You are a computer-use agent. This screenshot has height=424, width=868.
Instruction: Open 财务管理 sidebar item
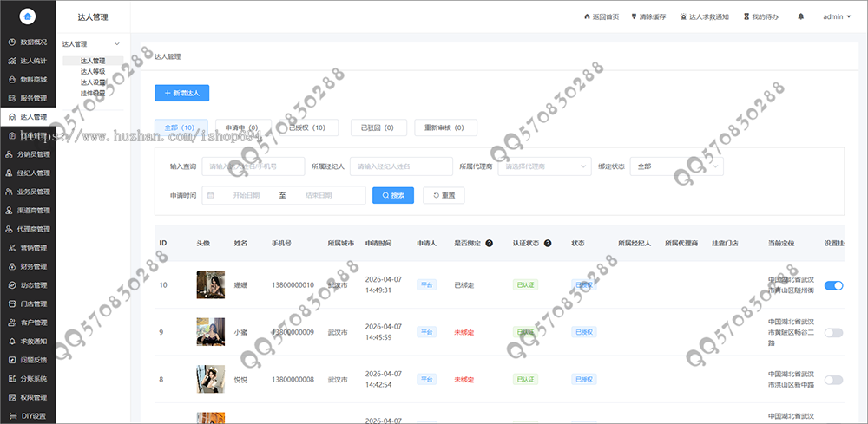tap(28, 266)
